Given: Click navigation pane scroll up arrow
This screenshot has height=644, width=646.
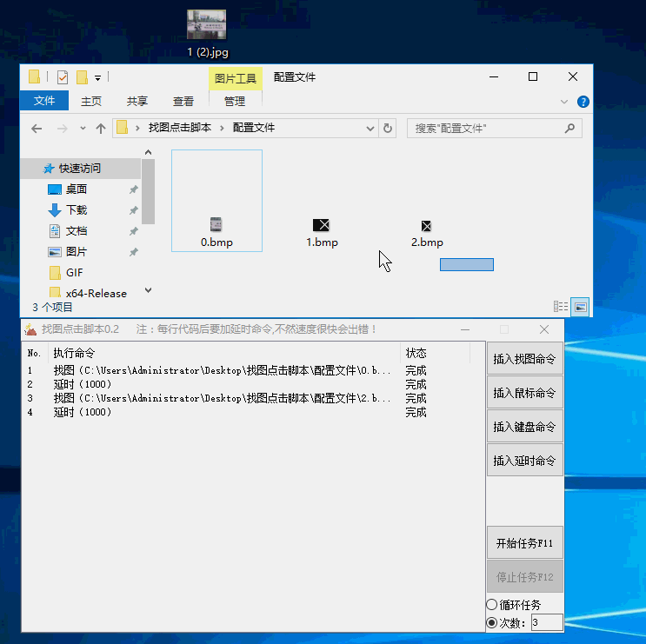Looking at the screenshot, I should point(149,152).
